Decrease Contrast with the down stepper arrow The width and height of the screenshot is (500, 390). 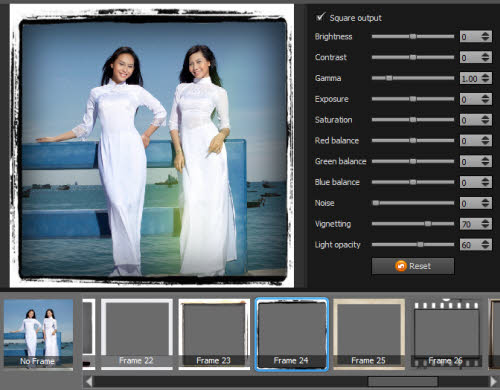coord(486,60)
